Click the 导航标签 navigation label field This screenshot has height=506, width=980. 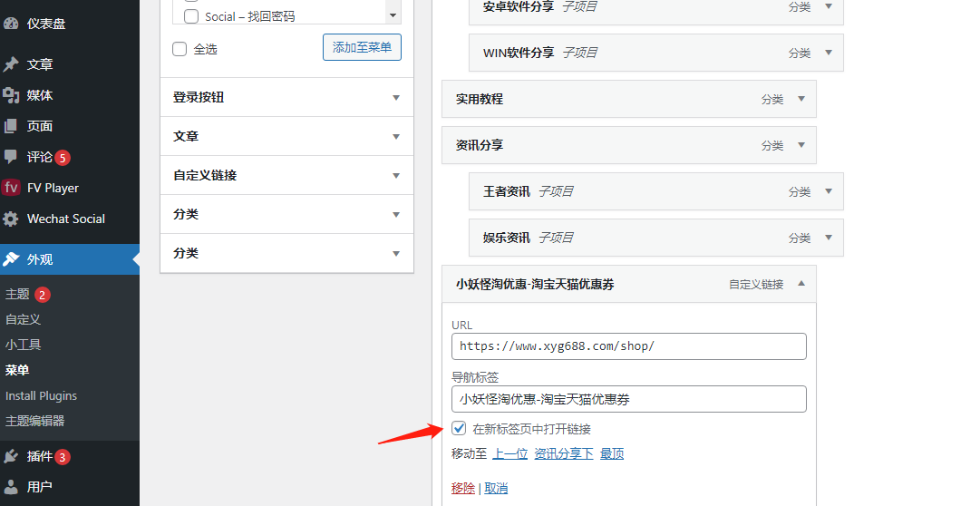(629, 399)
